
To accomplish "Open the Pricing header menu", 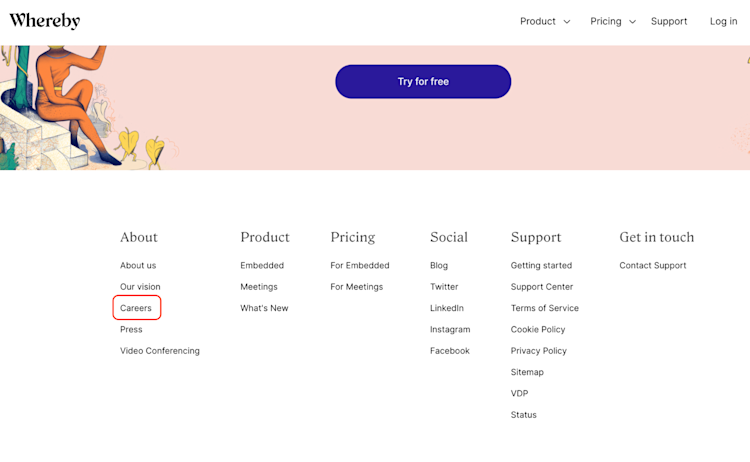I will tap(606, 21).
